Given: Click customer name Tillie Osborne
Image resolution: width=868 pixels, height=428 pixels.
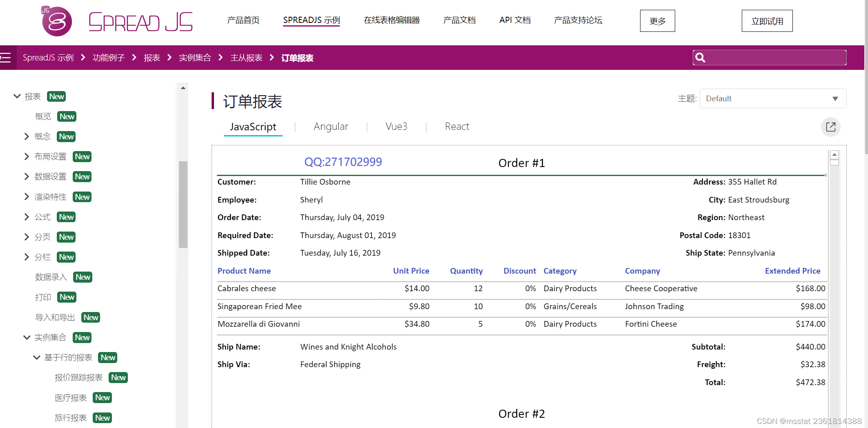Looking at the screenshot, I should tap(325, 182).
